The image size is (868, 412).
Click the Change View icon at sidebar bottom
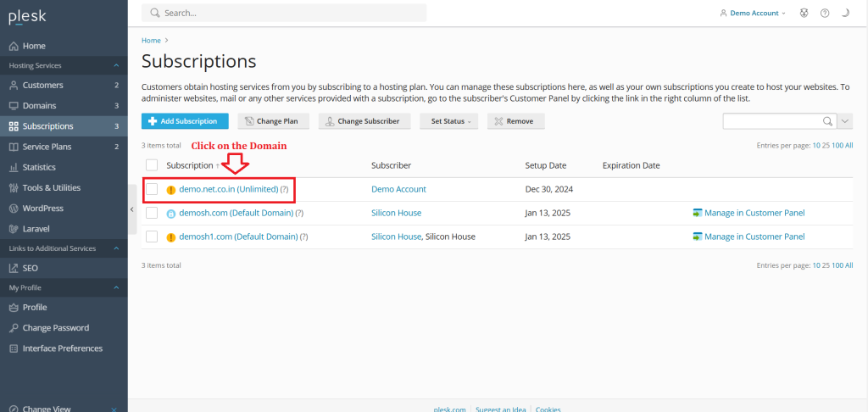click(x=14, y=409)
